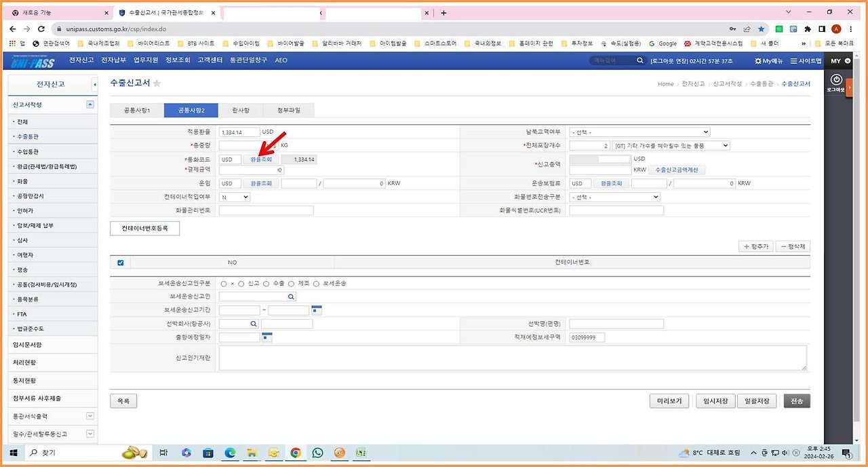Open the 화물번호전송구분 dropdown
This screenshot has width=868, height=467.
point(614,197)
